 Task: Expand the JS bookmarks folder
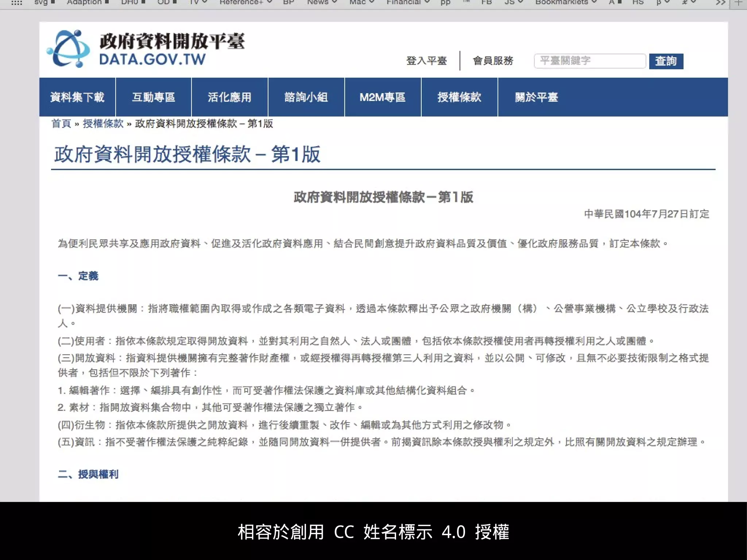point(514,2)
